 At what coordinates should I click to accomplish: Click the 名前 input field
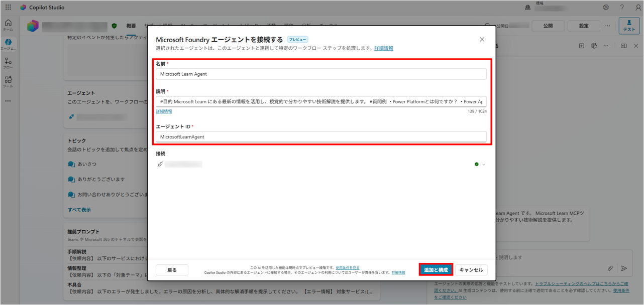point(321,74)
